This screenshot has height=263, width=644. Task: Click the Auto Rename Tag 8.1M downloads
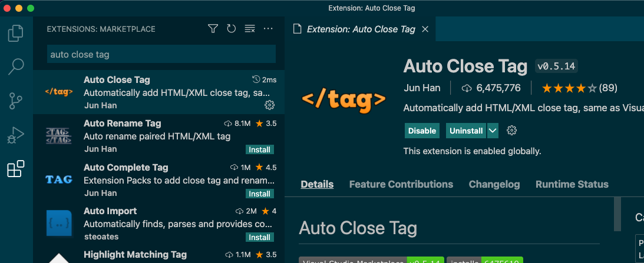237,124
